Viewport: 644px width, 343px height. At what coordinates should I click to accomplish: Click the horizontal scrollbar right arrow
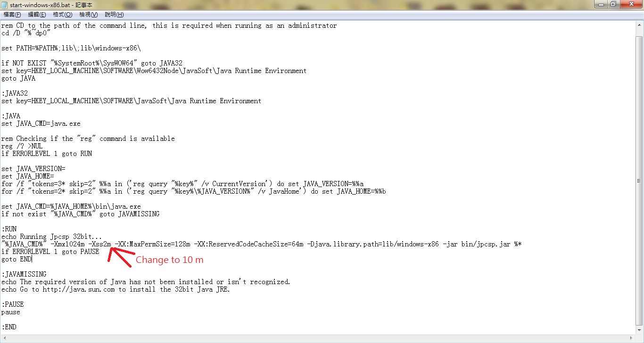pos(631,338)
